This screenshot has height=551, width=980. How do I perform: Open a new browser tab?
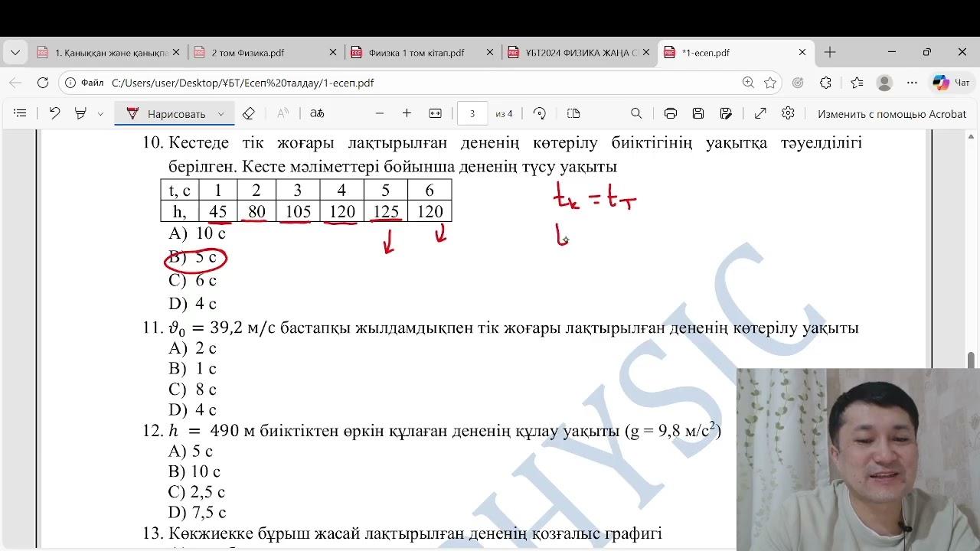coord(830,53)
